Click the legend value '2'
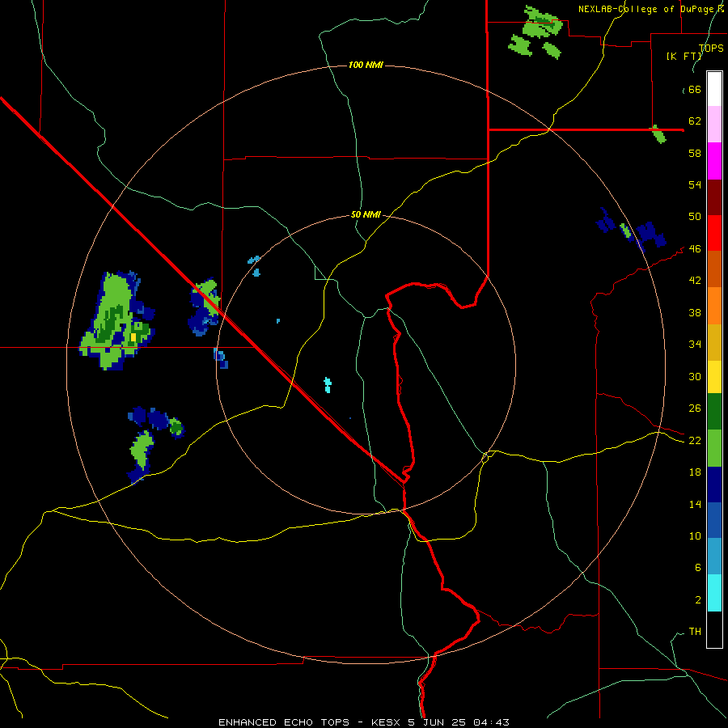Viewport: 728px width, 728px height. tap(698, 600)
